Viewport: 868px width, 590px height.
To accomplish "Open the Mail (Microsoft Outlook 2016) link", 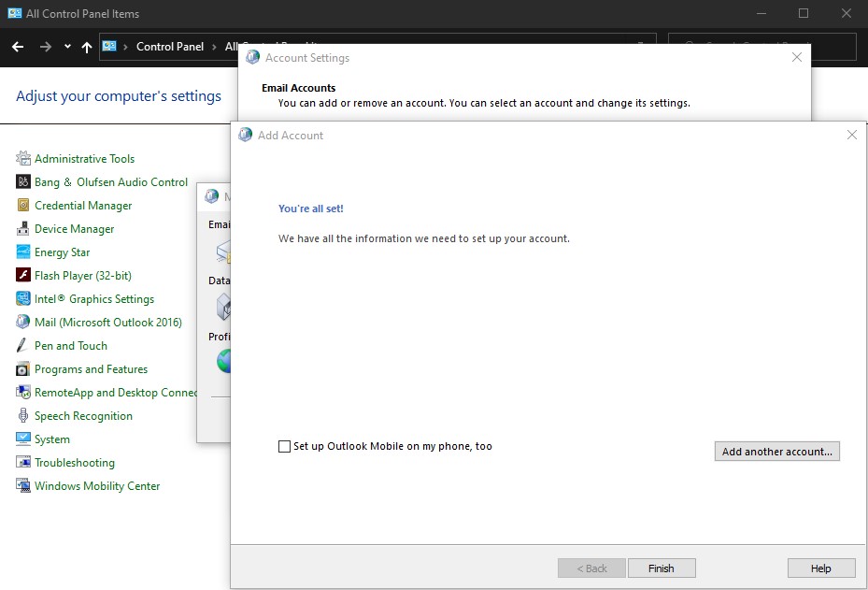I will [x=108, y=322].
